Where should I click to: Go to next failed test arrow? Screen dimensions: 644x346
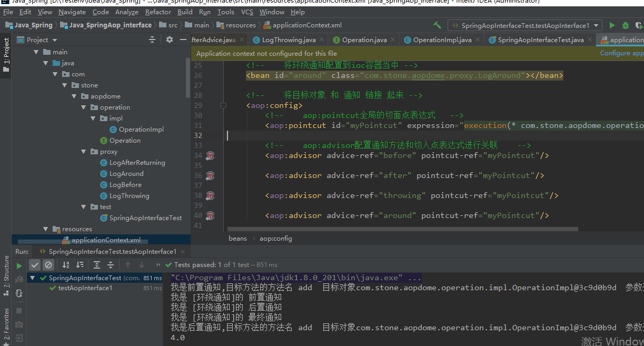[142, 265]
